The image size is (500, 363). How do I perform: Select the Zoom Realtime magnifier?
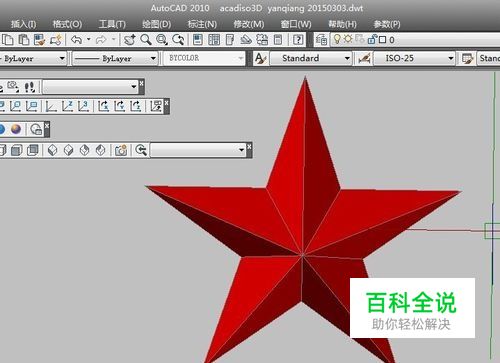click(146, 40)
